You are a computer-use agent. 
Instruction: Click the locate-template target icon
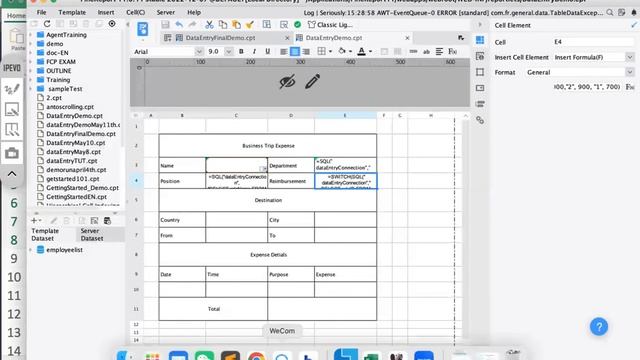pyautogui.click(x=112, y=24)
